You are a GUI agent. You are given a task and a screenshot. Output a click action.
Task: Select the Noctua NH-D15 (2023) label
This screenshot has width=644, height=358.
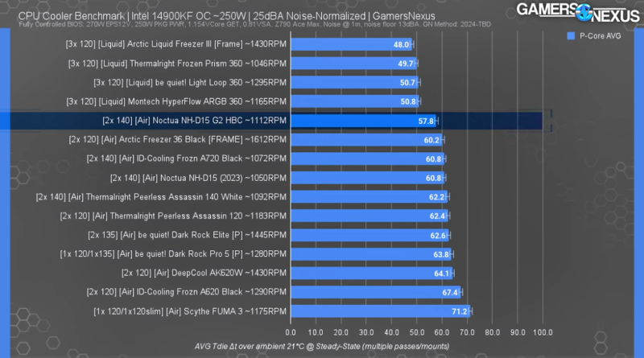198,178
